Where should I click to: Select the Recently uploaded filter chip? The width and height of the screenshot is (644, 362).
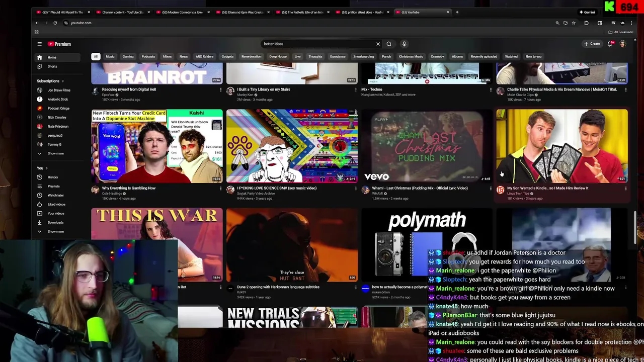484,56
